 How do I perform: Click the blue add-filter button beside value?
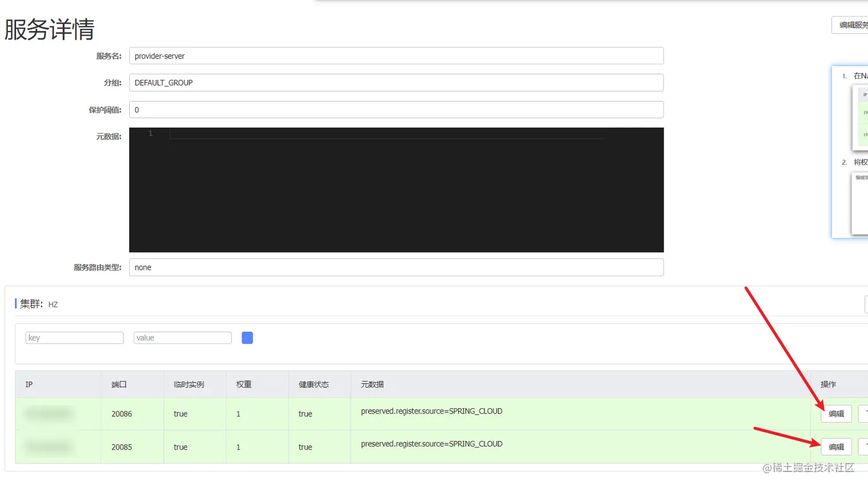[247, 338]
